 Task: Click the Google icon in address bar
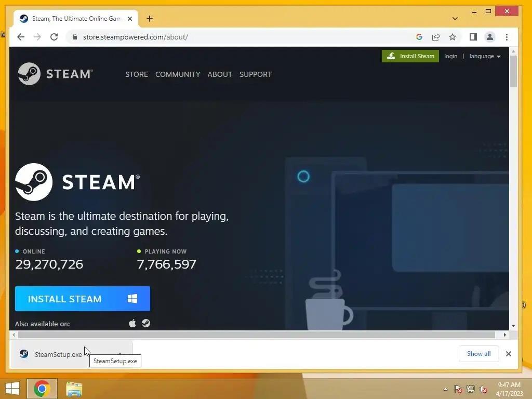(x=419, y=37)
